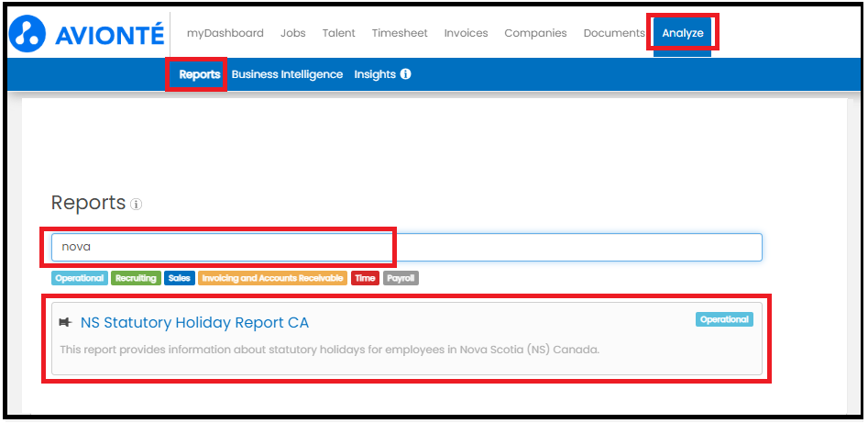Open the Invoices menu
Viewport: 868px width, 423px height.
467,33
